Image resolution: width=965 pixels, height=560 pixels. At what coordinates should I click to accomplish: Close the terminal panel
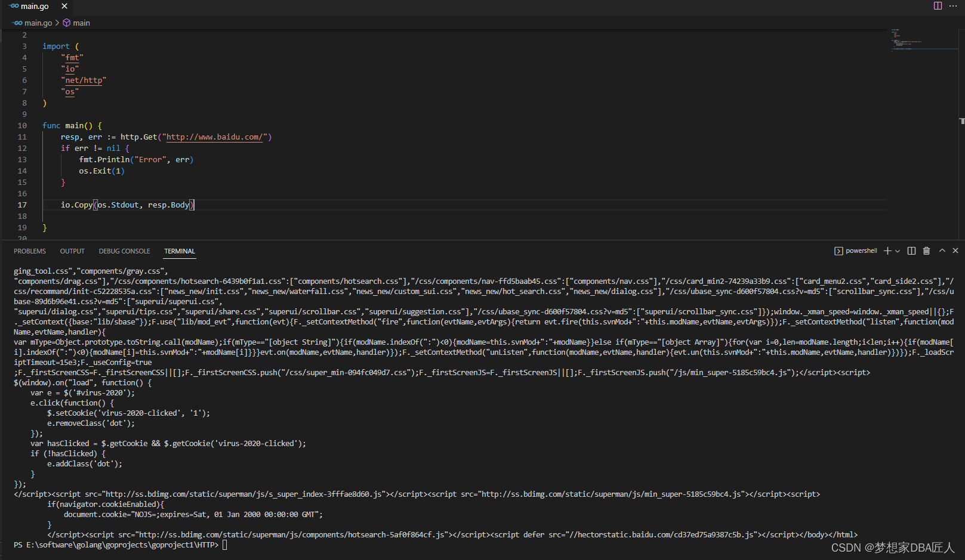[x=955, y=251]
